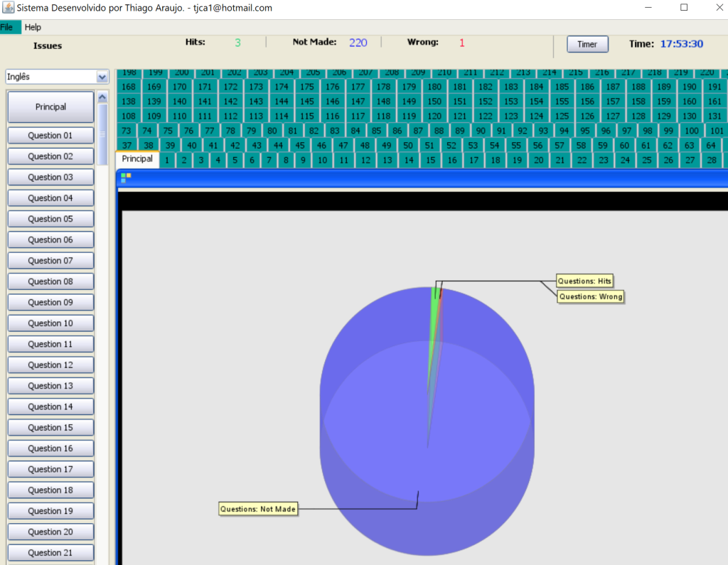728x565 pixels.
Task: Open tab number 120
Action: pos(434,116)
